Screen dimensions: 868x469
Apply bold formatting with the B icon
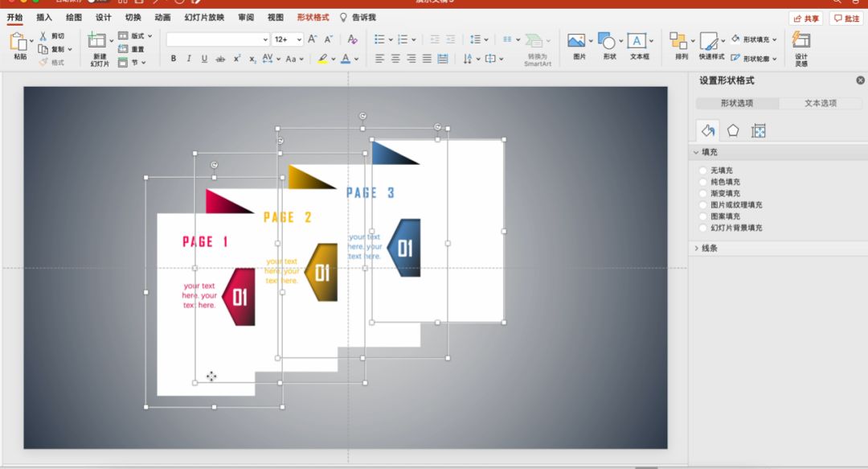pyautogui.click(x=174, y=58)
